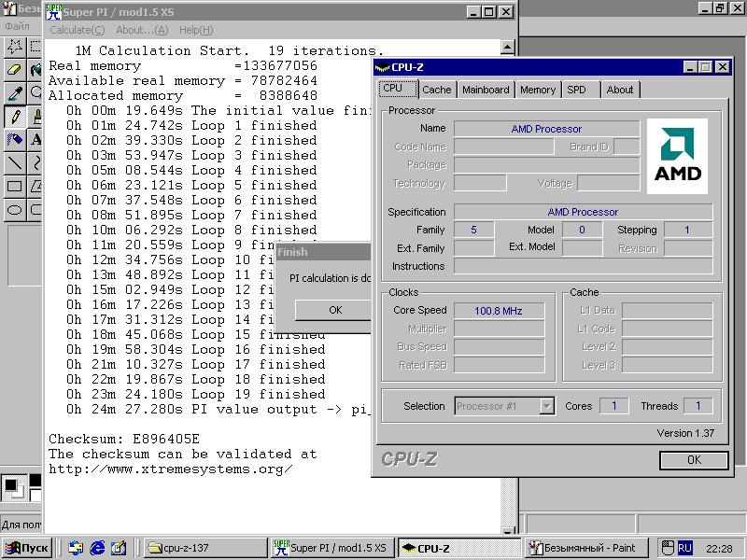Click the '0h 10m 06.292s Loop 8 finished' line

(191, 230)
